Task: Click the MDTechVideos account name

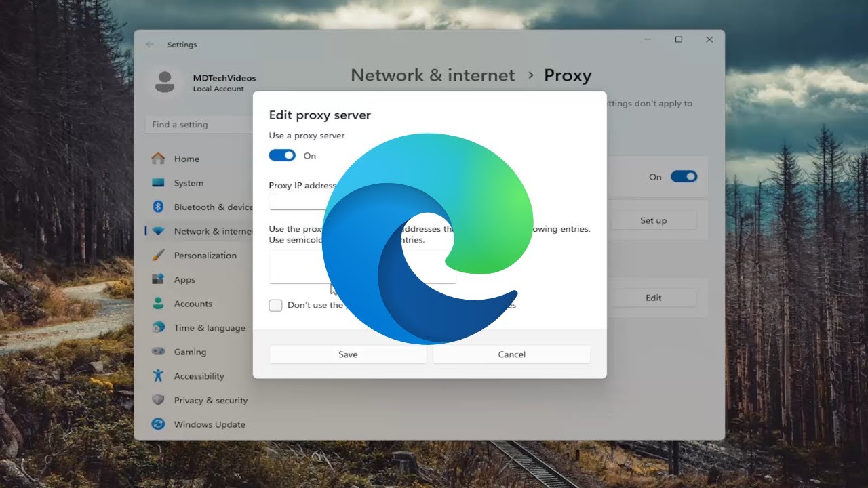Action: point(224,78)
